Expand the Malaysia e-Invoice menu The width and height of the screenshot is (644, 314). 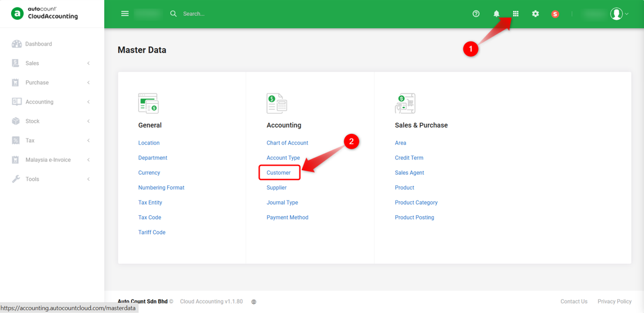point(51,160)
